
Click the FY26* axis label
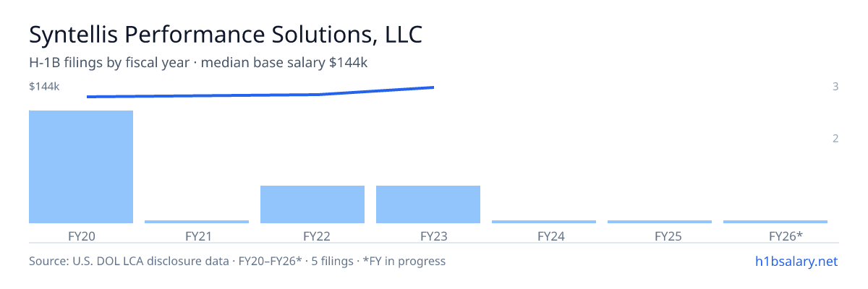(x=775, y=236)
